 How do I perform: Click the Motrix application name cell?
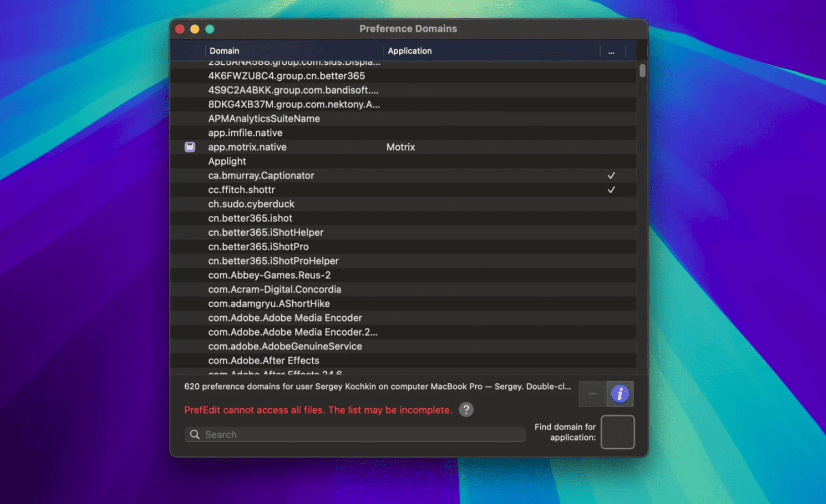click(x=400, y=147)
